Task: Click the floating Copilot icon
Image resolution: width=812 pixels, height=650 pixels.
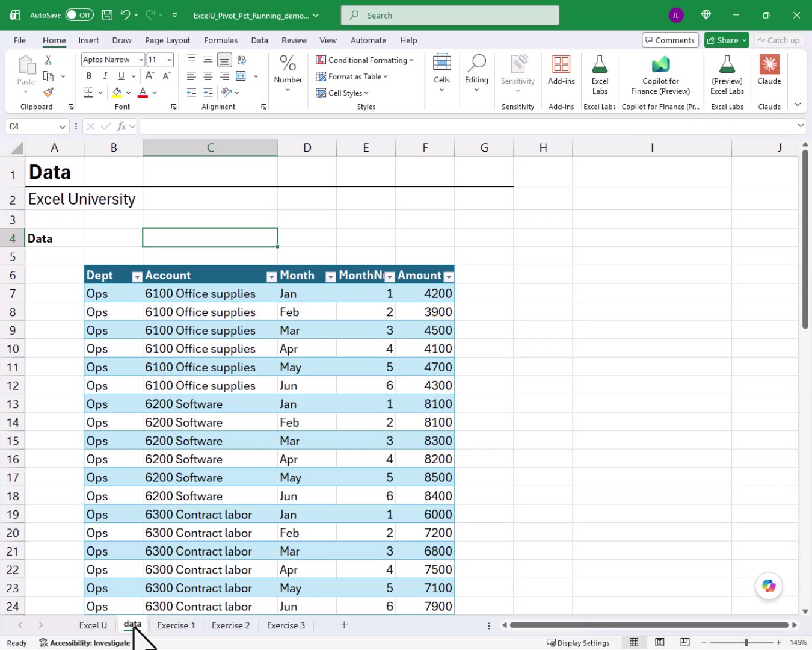Action: click(769, 586)
